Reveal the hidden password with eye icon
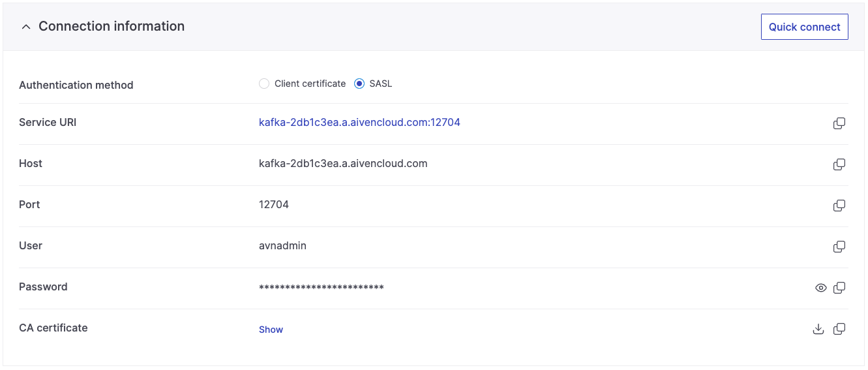This screenshot has height=370, width=868. click(x=821, y=288)
